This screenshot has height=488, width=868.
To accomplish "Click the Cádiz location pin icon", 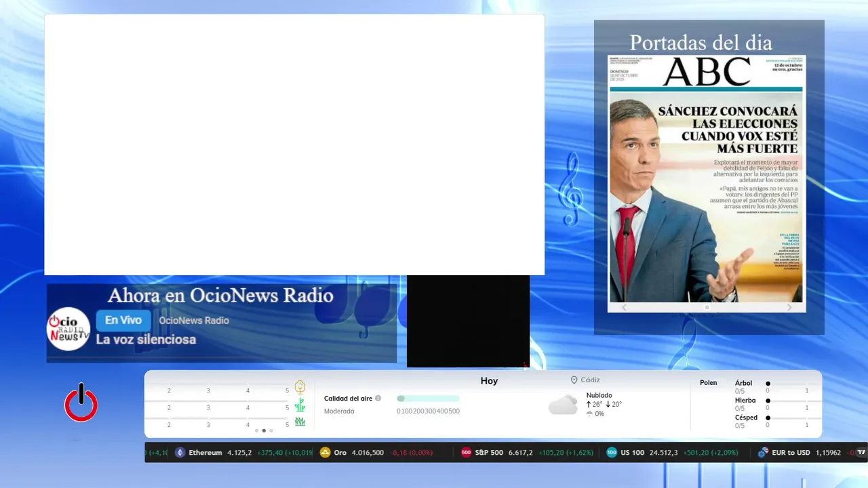I will point(574,380).
